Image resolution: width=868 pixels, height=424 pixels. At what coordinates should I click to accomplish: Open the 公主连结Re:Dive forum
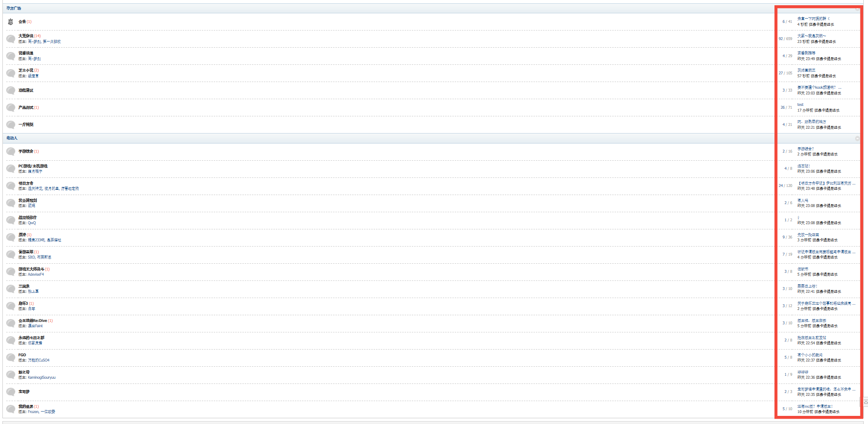pyautogui.click(x=32, y=321)
